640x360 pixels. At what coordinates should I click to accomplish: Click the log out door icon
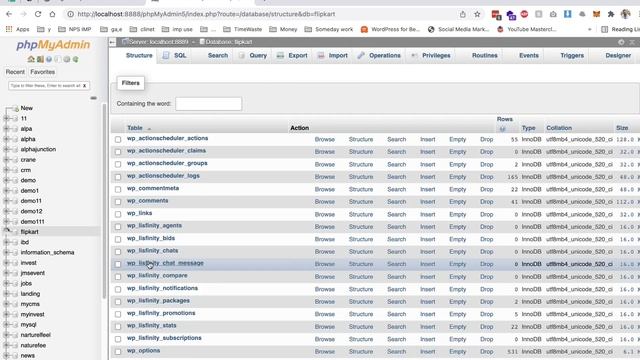[40, 59]
